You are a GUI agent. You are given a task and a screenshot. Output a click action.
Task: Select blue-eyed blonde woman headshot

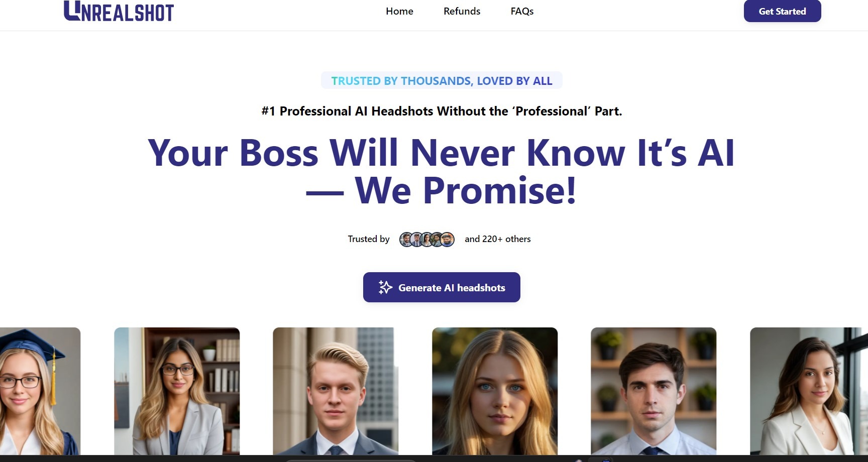pos(495,391)
